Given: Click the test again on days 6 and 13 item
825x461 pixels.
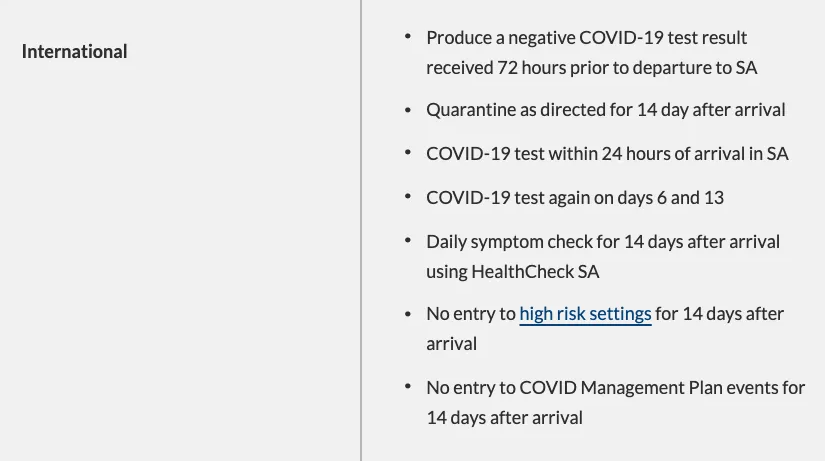Looking at the screenshot, I should pyautogui.click(x=575, y=198).
